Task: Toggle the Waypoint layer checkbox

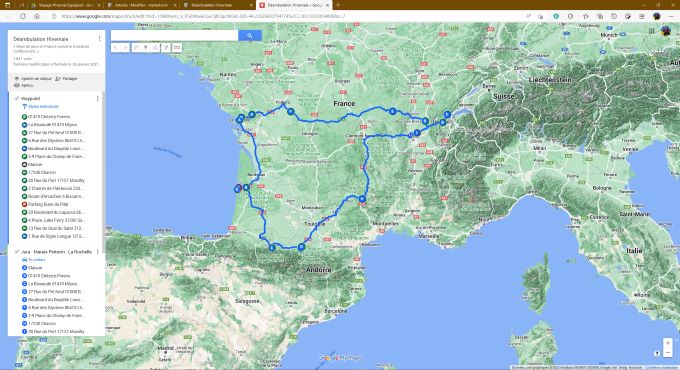Action: pos(16,98)
